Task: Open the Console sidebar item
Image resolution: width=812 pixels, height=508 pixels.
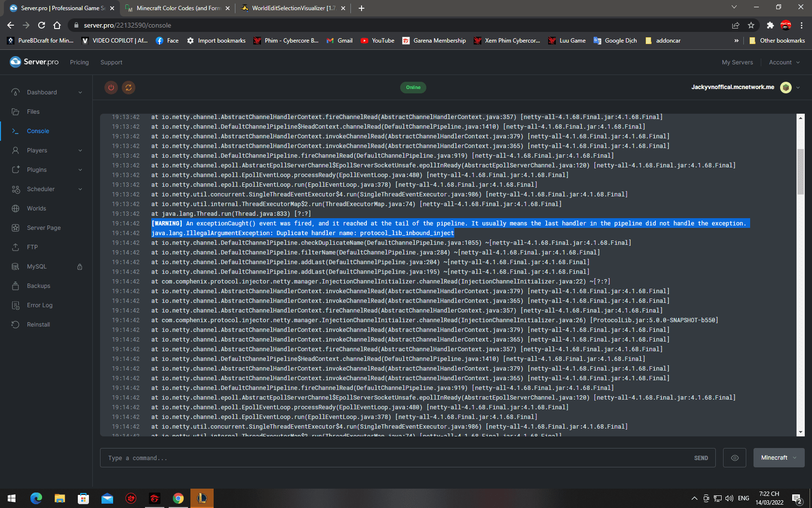Action: point(46,131)
